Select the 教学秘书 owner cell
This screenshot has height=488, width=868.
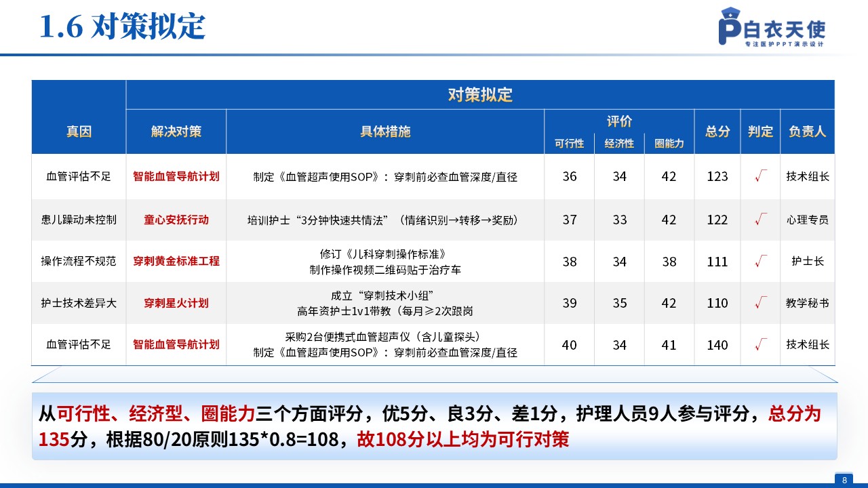coord(808,303)
